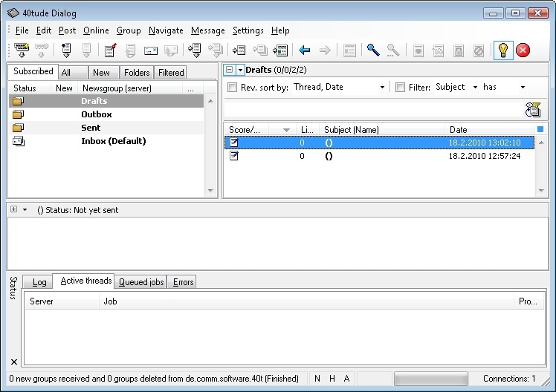Click the progress bar in status bar
556x392 pixels.
point(431,379)
